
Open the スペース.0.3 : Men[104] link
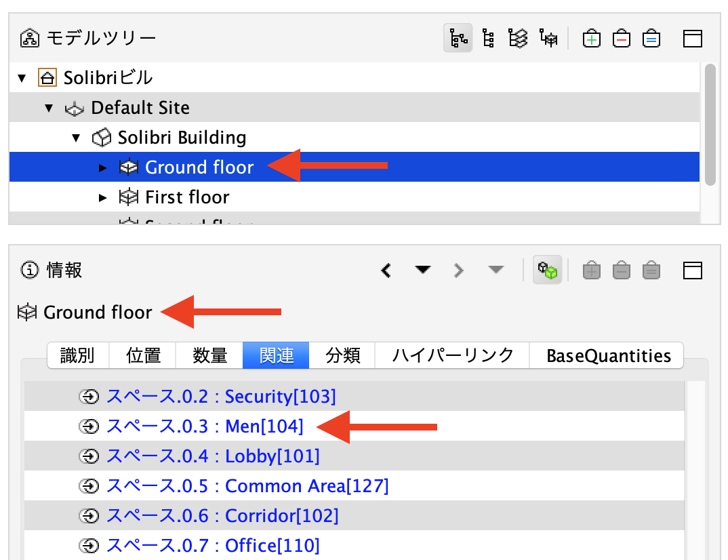pos(205,426)
